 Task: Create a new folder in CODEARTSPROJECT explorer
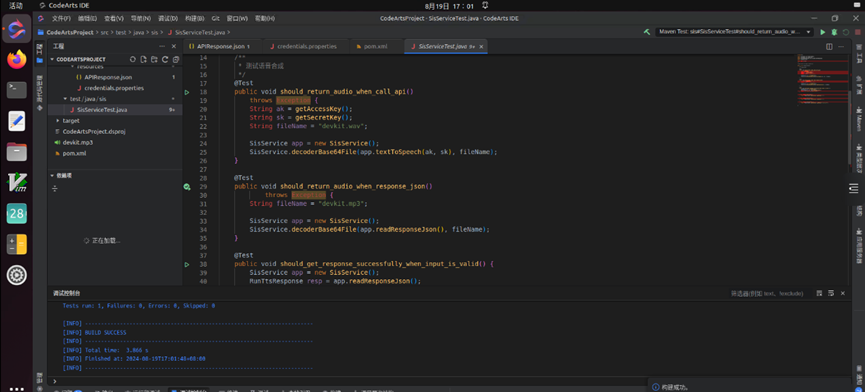(154, 59)
